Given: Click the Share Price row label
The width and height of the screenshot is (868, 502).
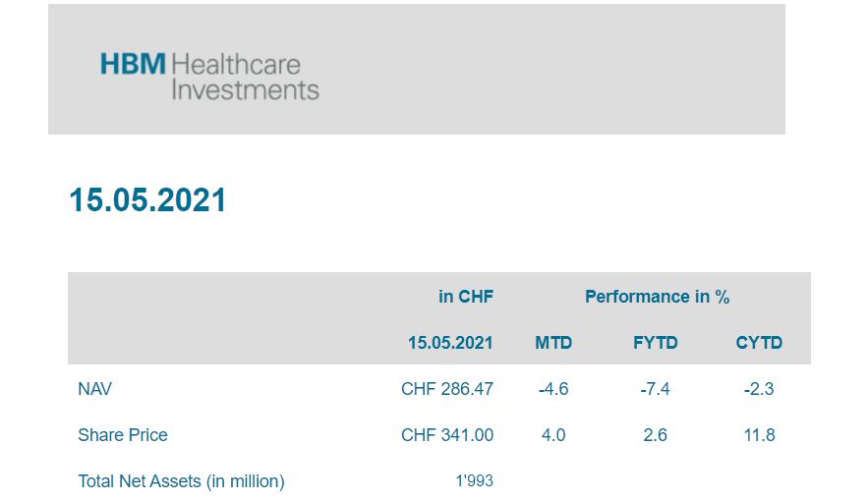Looking at the screenshot, I should click(123, 435).
